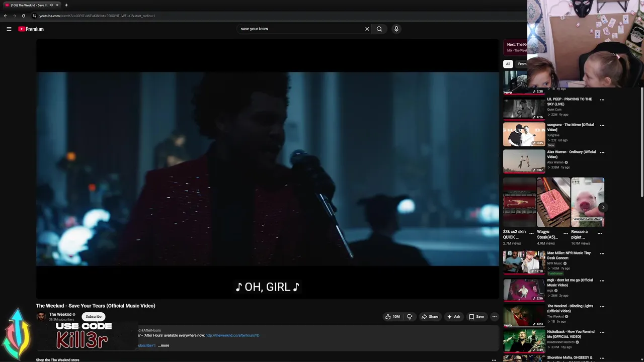The width and height of the screenshot is (644, 362).
Task: Open Blinding Lights video thumbnail
Action: coord(524,316)
